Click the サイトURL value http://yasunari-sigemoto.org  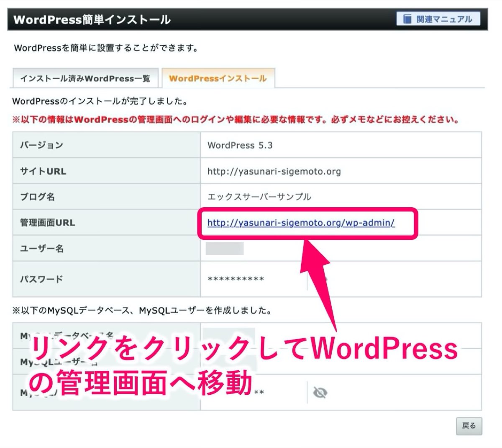coord(274,171)
